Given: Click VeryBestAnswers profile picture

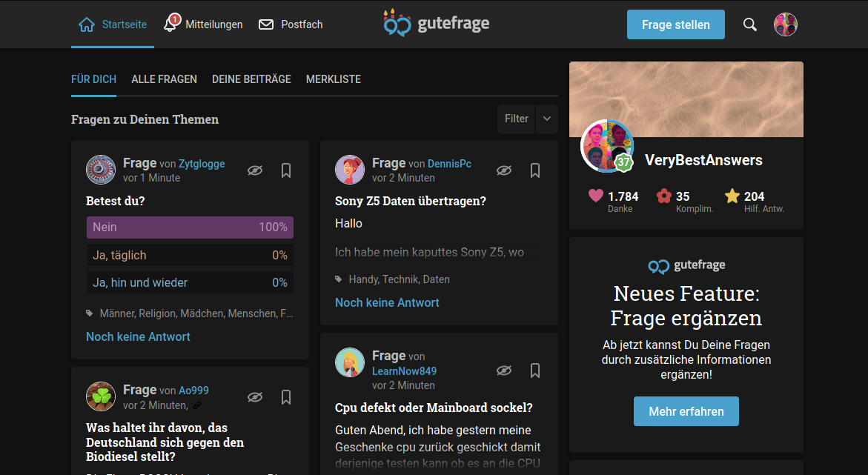Looking at the screenshot, I should pos(606,145).
